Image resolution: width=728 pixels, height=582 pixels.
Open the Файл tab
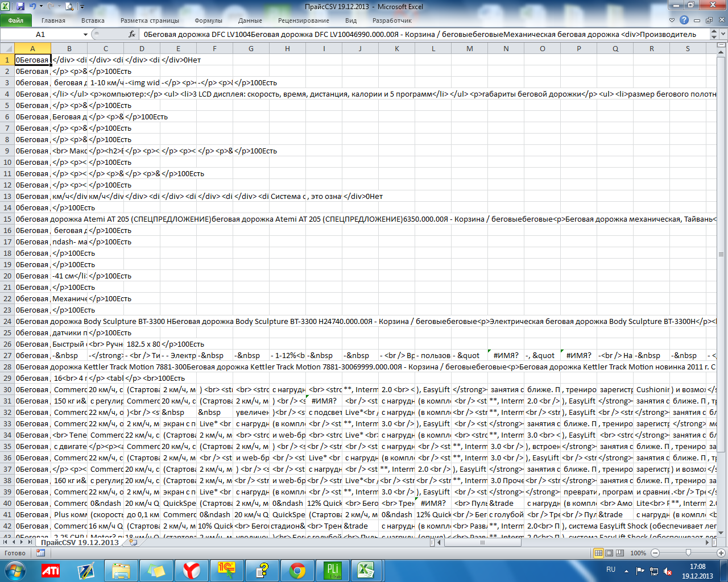[x=16, y=20]
